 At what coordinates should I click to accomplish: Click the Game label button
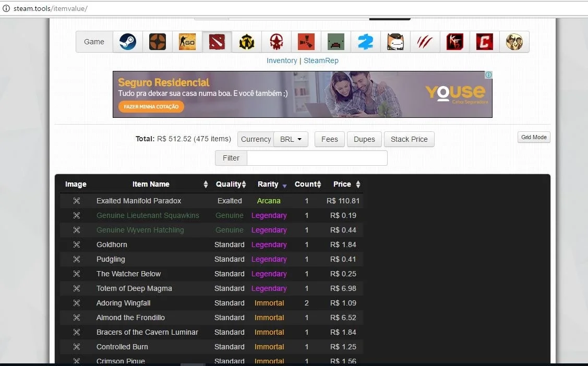pos(94,42)
